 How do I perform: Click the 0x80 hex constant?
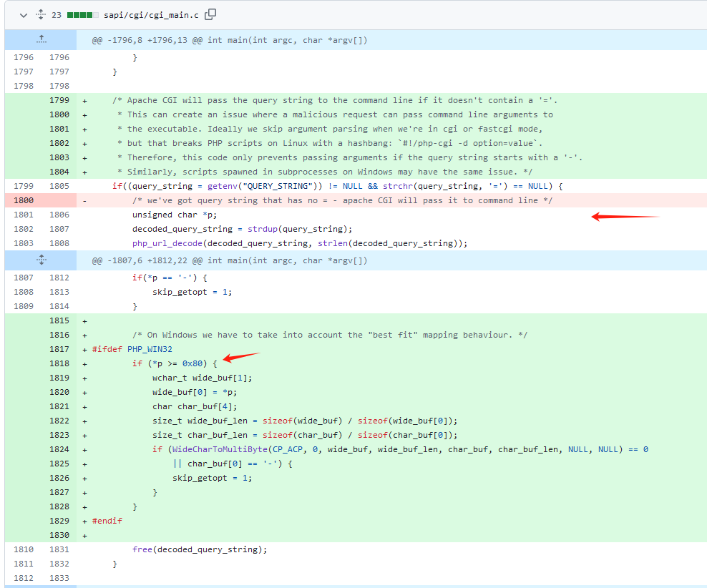coord(192,363)
